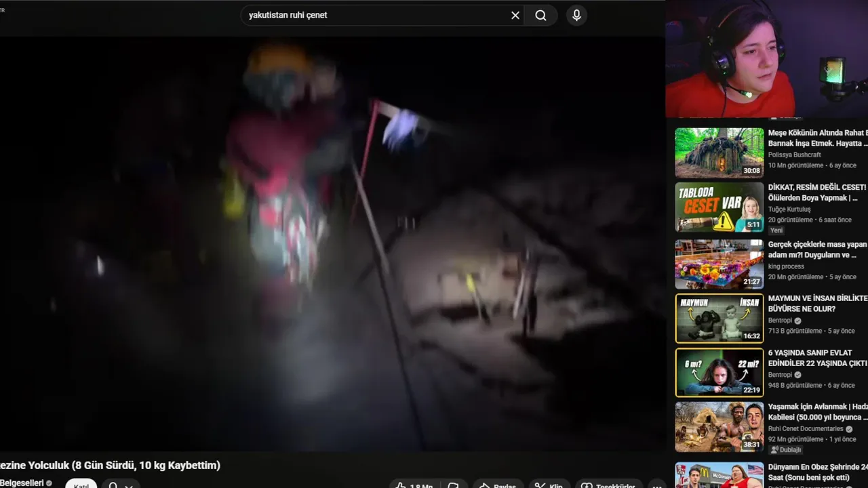Screen dimensions: 868x488
Task: Click '713 B görüntüleme • 5 ay önce' text
Action: pyautogui.click(x=811, y=331)
